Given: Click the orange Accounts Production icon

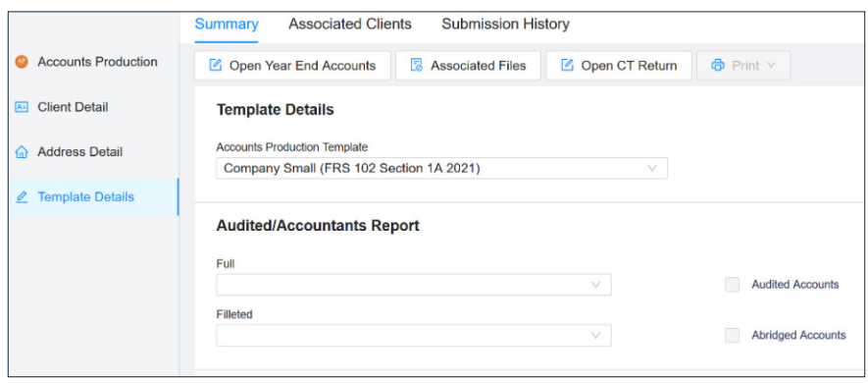Looking at the screenshot, I should click(22, 62).
